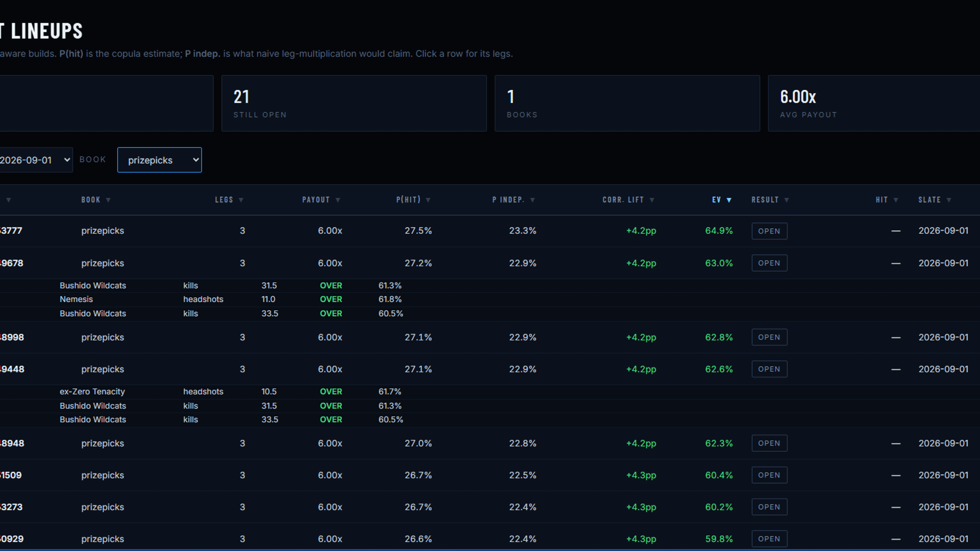Click the 26.6% P(hit) value

coord(418,539)
